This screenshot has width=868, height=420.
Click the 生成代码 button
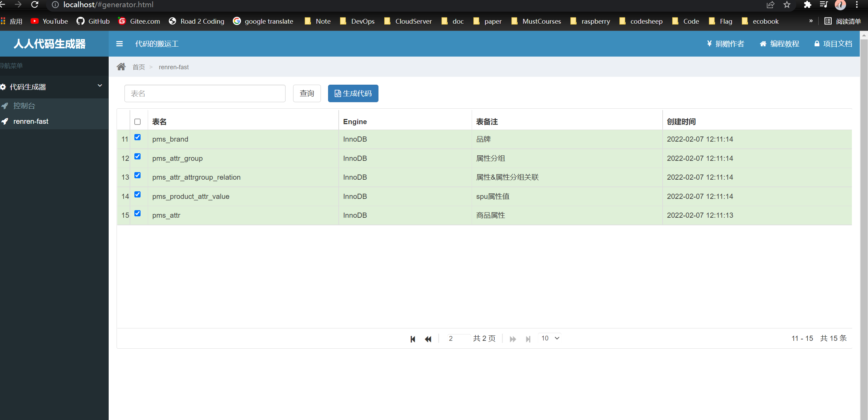(353, 93)
